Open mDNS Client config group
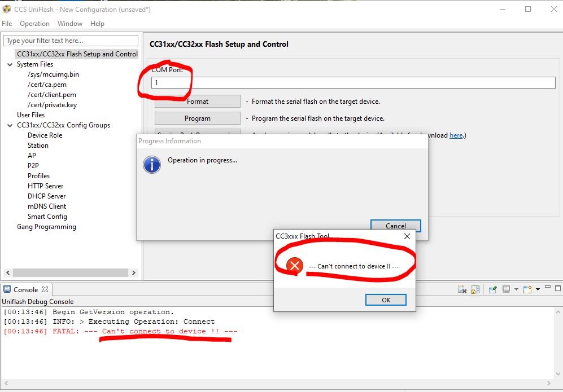Screen dimensions: 563x392 tap(47, 206)
